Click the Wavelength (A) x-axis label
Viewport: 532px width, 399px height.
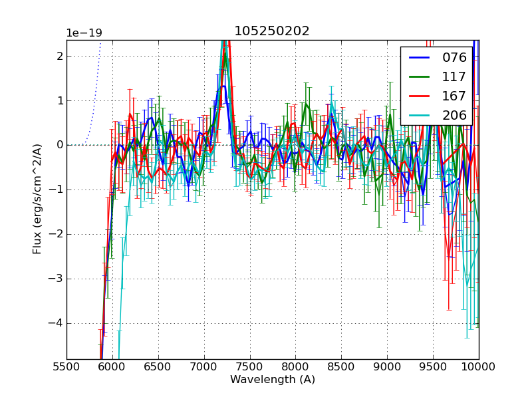click(x=273, y=380)
